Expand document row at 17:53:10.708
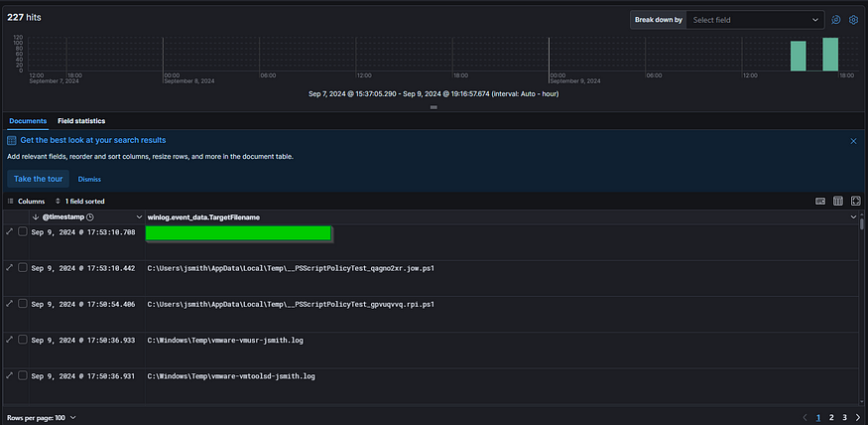The width and height of the screenshot is (868, 425). (9, 231)
